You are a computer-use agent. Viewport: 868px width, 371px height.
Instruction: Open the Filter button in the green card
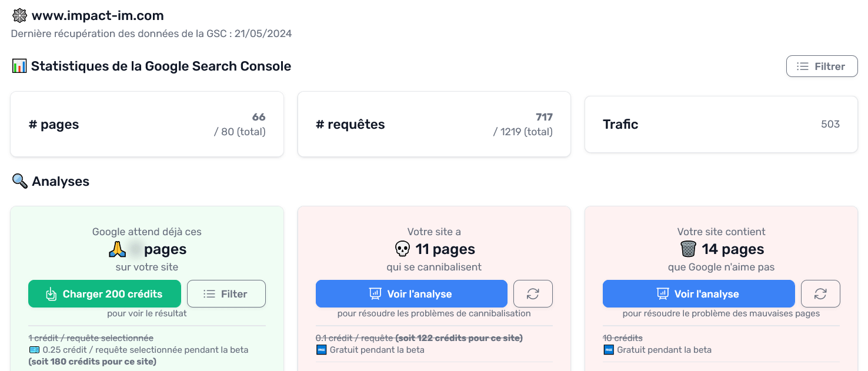[226, 294]
